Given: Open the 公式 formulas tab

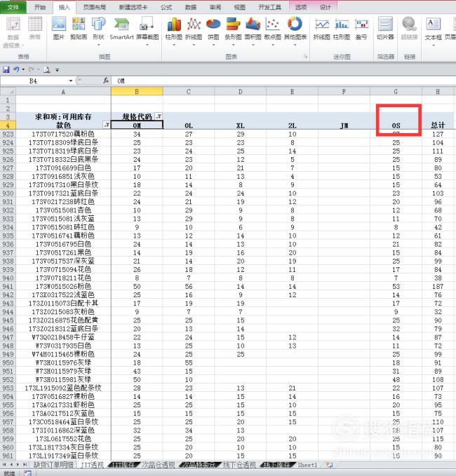Looking at the screenshot, I should tap(166, 7).
